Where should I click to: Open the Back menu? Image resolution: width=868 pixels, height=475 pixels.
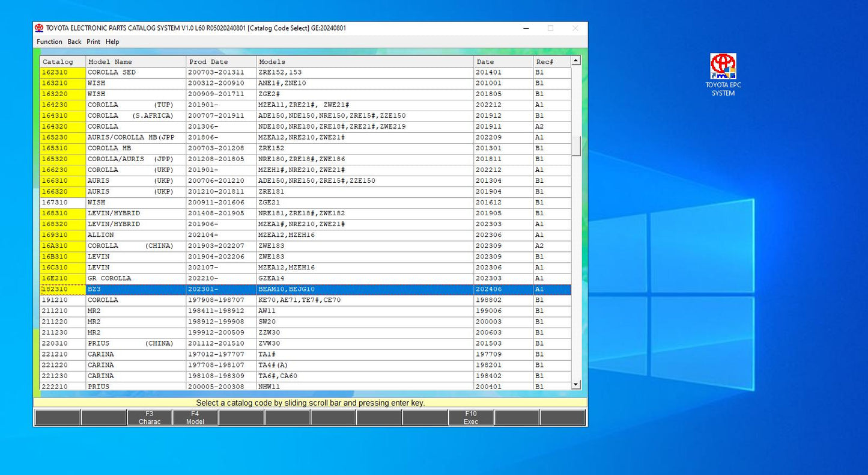(74, 42)
